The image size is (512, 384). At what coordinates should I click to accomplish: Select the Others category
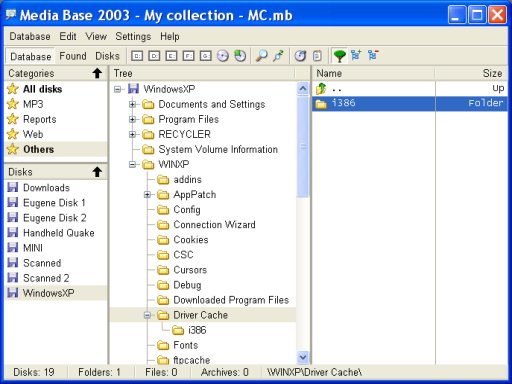pyautogui.click(x=56, y=149)
